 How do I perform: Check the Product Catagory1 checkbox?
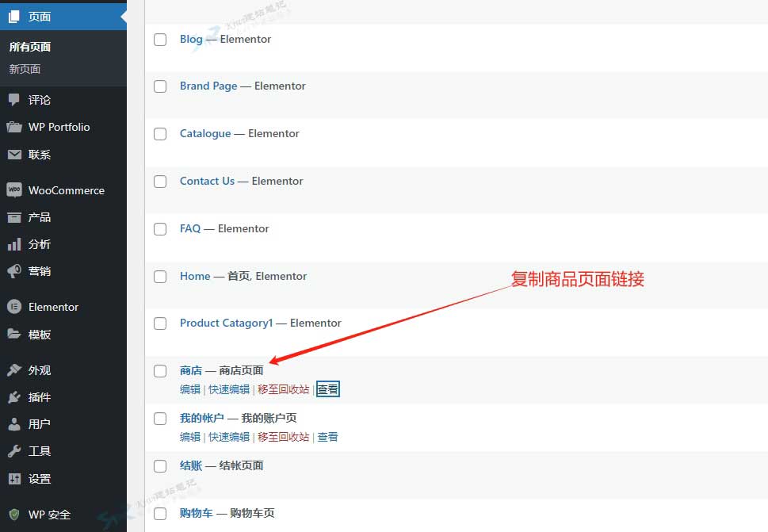160,323
